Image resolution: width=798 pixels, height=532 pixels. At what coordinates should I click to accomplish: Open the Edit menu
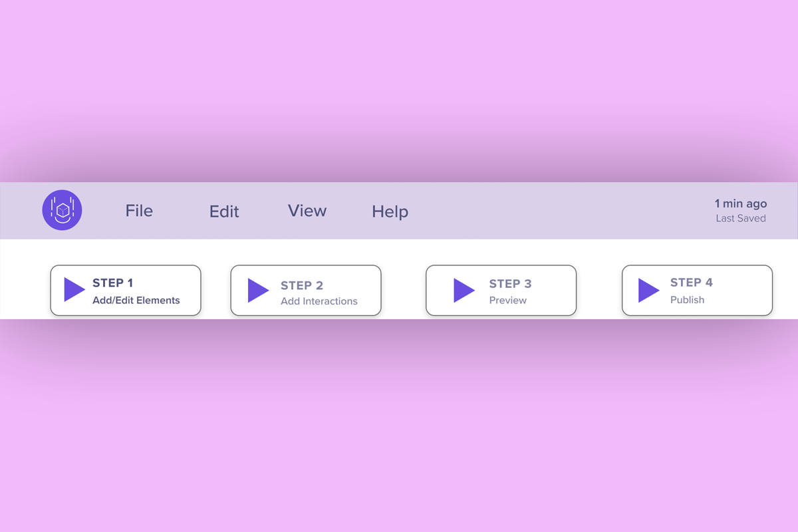point(224,211)
